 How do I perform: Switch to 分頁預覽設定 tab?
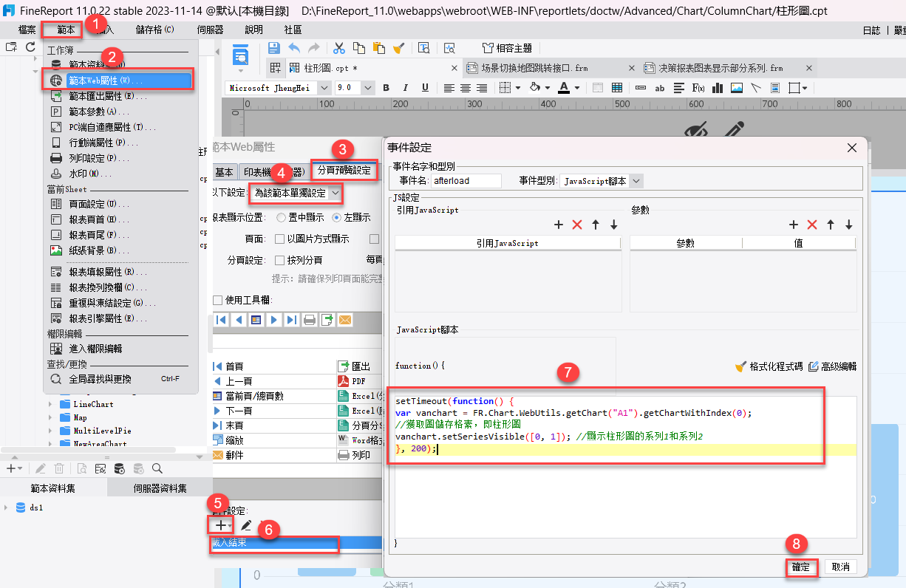point(344,171)
